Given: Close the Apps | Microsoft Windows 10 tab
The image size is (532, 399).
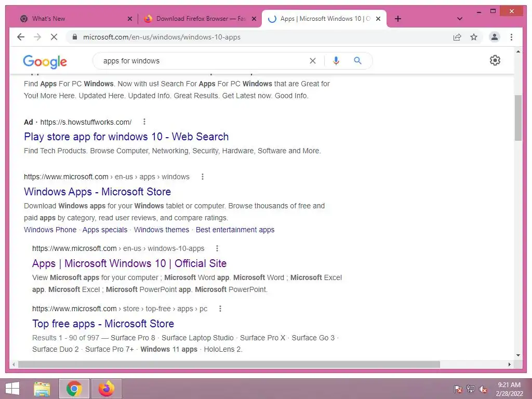Looking at the screenshot, I should coord(378,19).
